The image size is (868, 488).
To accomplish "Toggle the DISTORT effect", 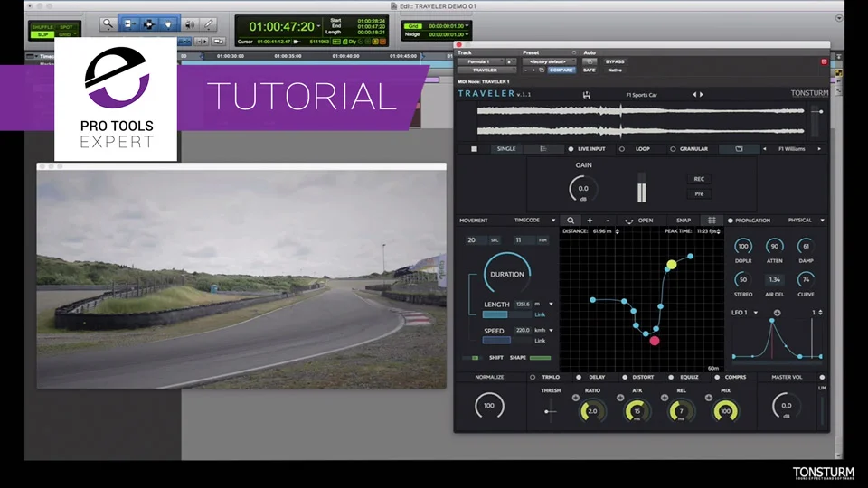I will tap(625, 378).
